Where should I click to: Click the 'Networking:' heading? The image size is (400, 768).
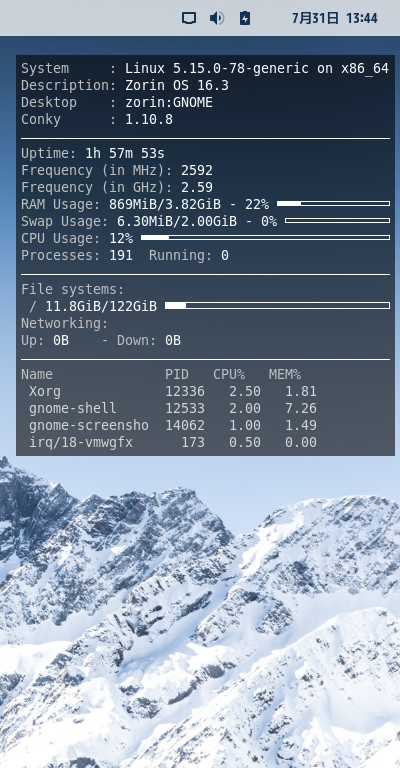[65, 323]
